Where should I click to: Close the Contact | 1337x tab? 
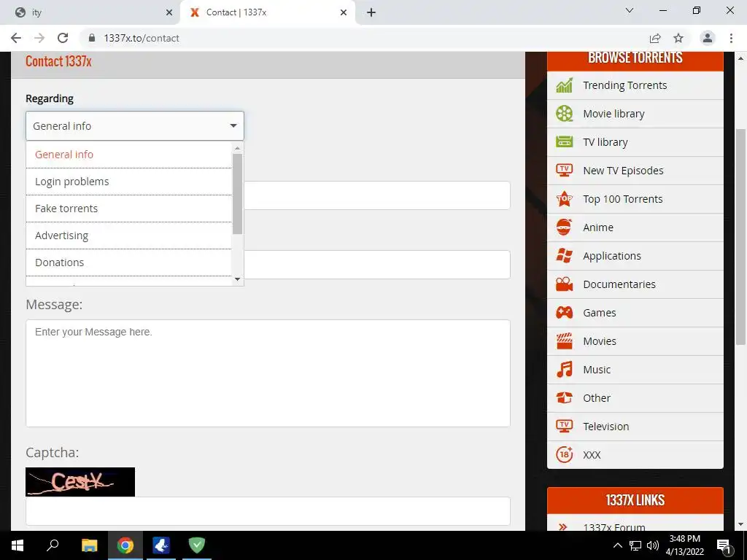pyautogui.click(x=344, y=13)
